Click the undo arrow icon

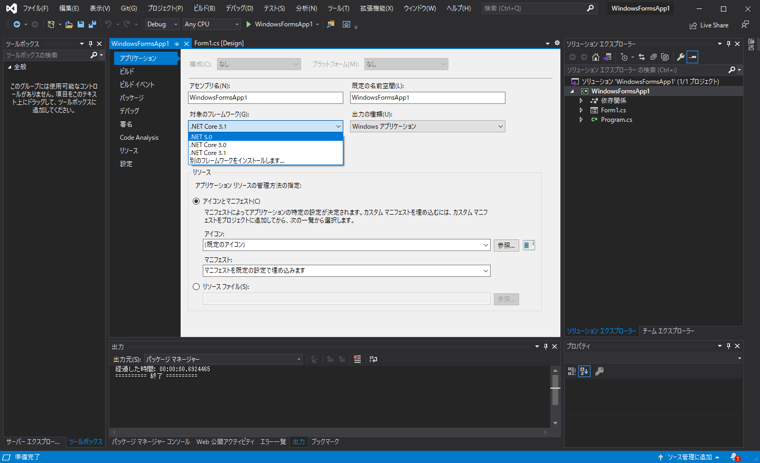tap(108, 24)
